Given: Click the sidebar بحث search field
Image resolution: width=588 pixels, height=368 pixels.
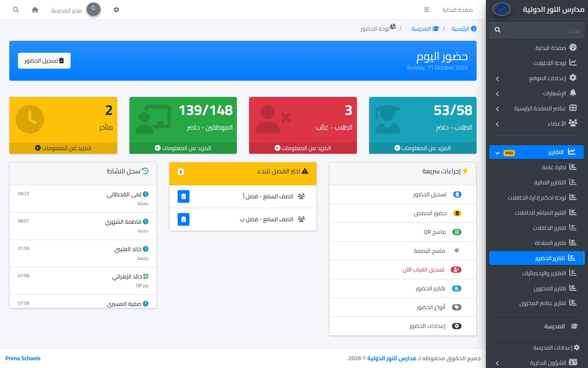Looking at the screenshot, I should (x=545, y=30).
